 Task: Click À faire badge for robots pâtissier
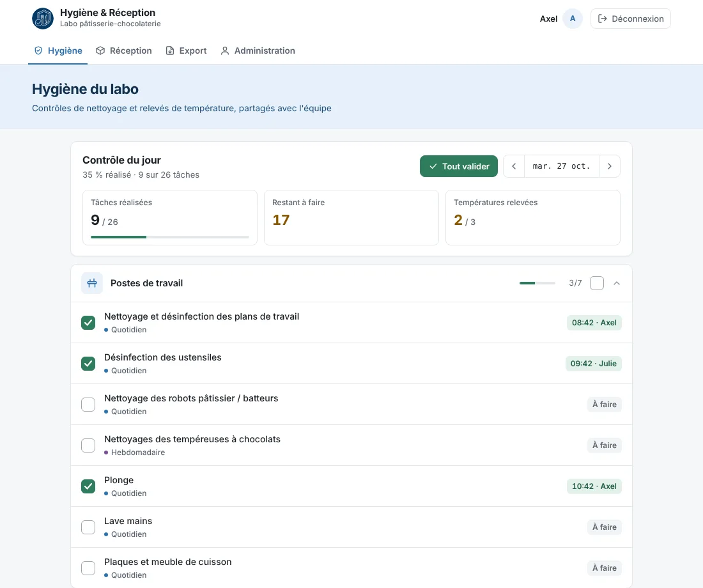point(605,405)
